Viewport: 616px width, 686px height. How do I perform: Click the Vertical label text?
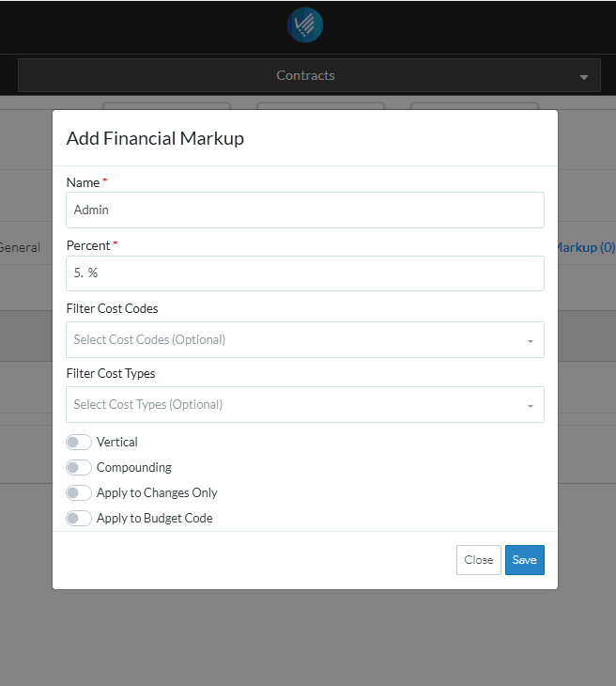click(117, 442)
